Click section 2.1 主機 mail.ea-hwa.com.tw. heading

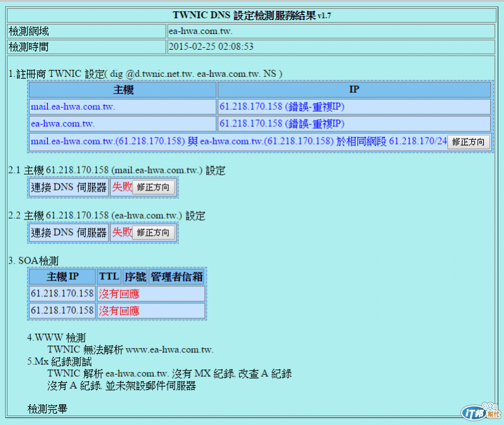[x=117, y=170]
